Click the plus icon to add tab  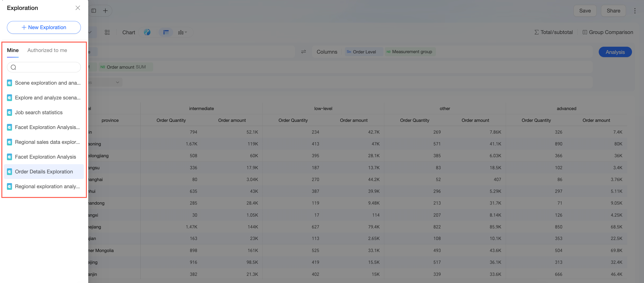click(106, 11)
